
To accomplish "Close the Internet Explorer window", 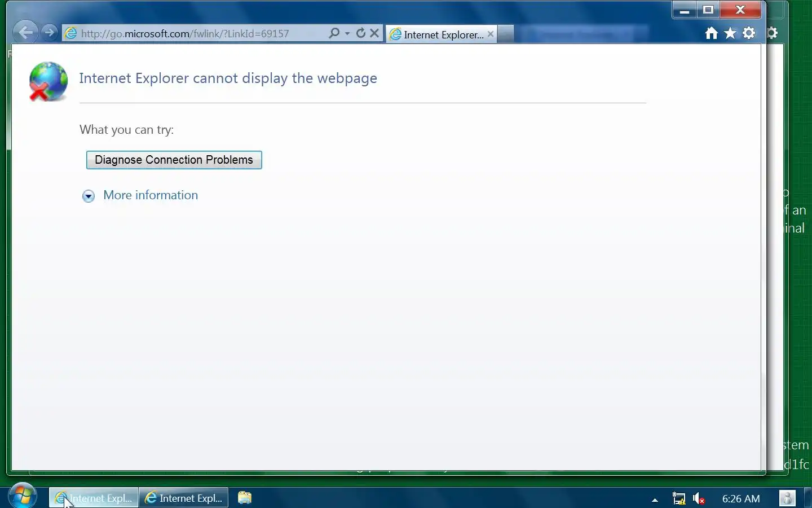I will pyautogui.click(x=741, y=10).
